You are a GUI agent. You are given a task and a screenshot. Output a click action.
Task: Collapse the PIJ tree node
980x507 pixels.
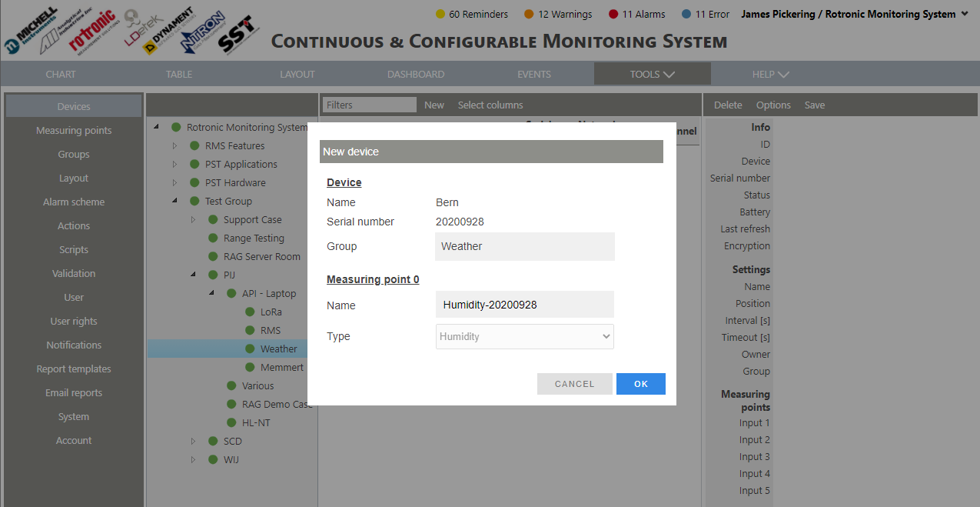tap(193, 275)
